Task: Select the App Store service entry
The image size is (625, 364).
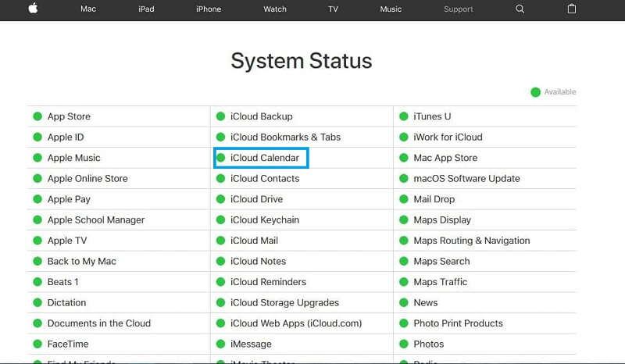Action: 69,116
